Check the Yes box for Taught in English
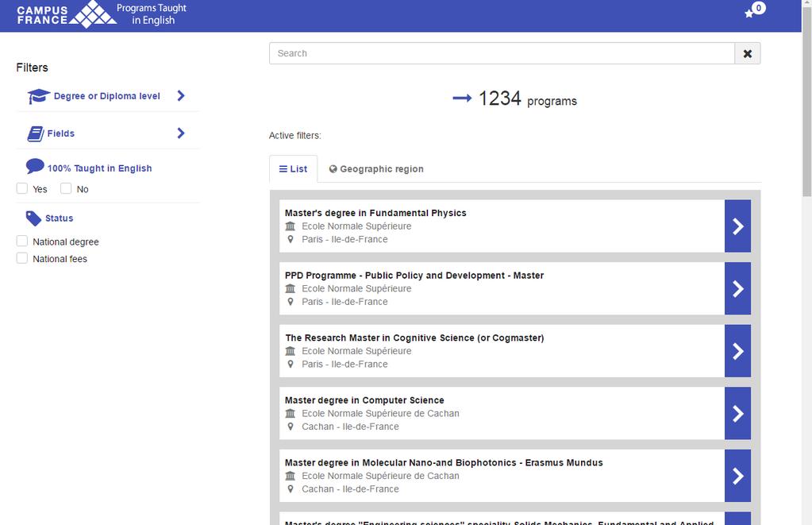The image size is (812, 525). coord(21,188)
